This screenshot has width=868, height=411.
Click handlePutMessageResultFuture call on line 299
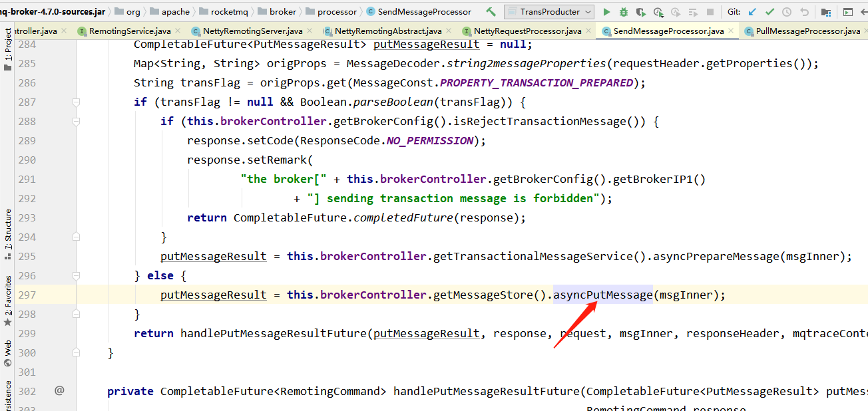(274, 333)
